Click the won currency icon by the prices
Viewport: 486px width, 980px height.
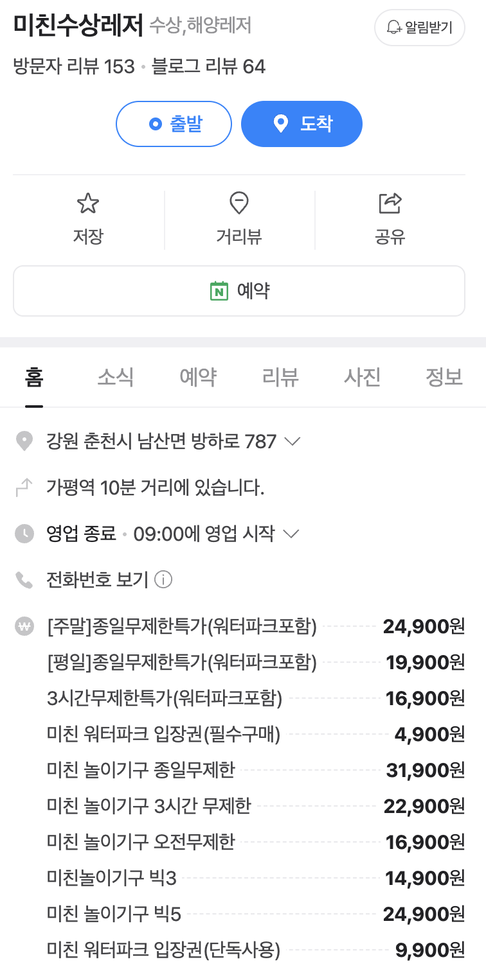pyautogui.click(x=24, y=626)
